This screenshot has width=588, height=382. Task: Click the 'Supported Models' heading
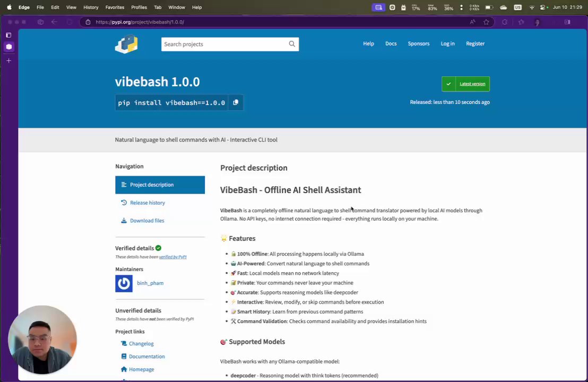pyautogui.click(x=257, y=342)
